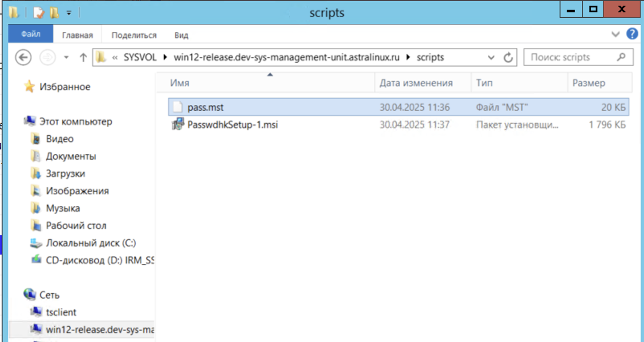Expand the address bar history dropdown
The height and width of the screenshot is (342, 644).
491,57
